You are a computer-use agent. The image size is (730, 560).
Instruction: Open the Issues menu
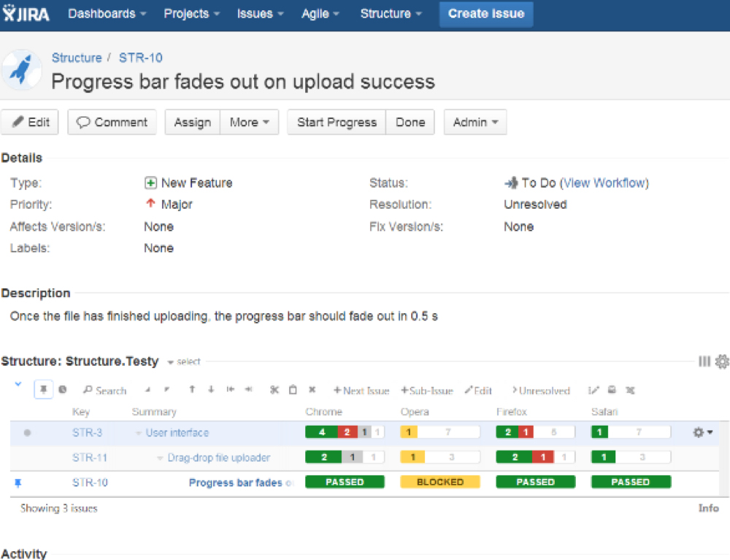coord(261,13)
